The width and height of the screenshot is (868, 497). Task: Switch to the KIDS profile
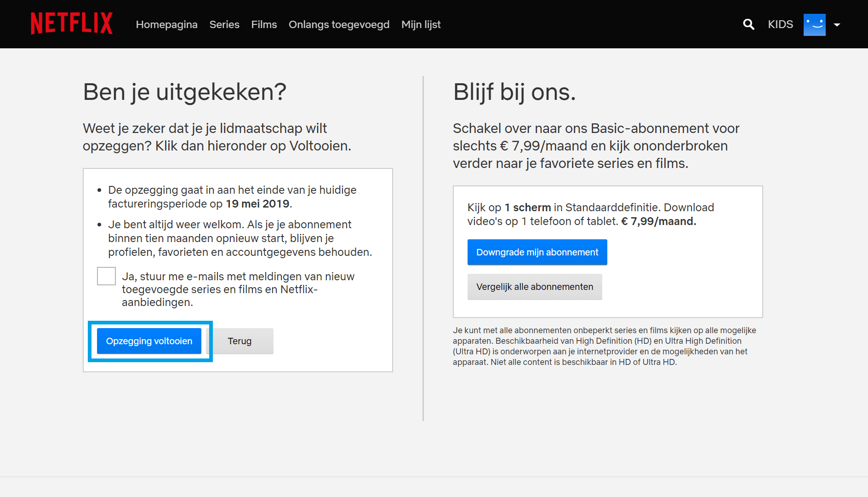click(x=780, y=24)
